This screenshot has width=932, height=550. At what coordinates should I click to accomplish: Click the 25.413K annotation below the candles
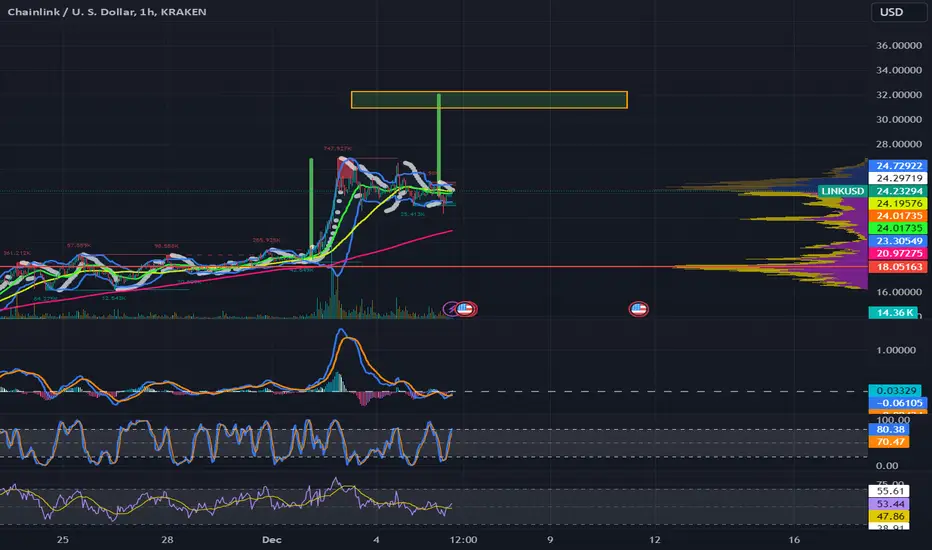click(x=413, y=214)
